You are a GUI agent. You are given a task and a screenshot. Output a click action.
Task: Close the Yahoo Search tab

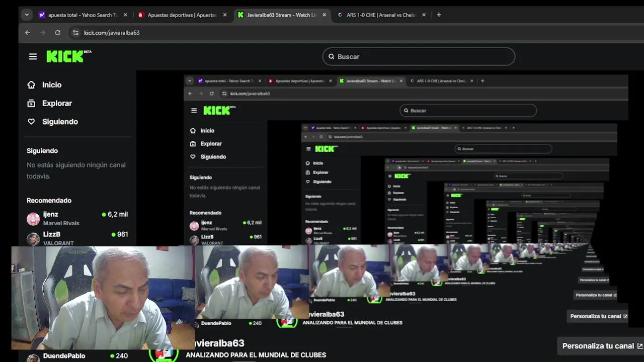[125, 15]
